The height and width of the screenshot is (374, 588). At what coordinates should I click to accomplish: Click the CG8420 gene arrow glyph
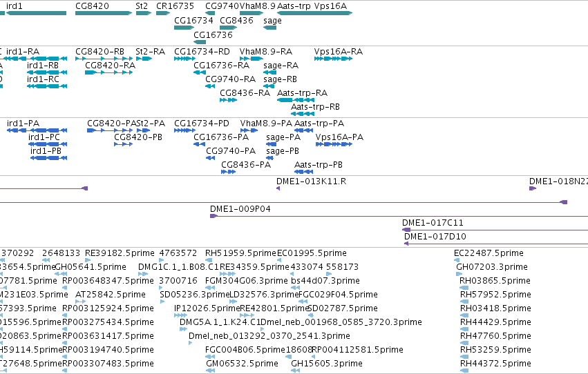pos(104,13)
